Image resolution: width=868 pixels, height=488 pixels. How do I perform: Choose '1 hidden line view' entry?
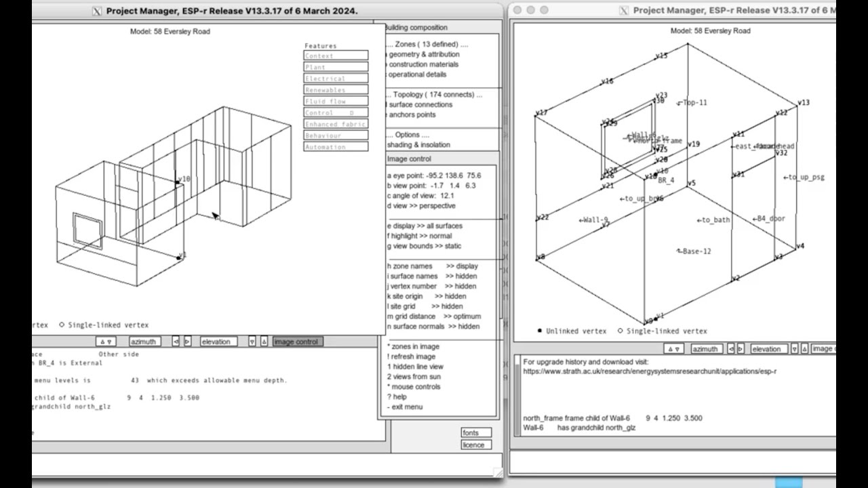[415, 367]
